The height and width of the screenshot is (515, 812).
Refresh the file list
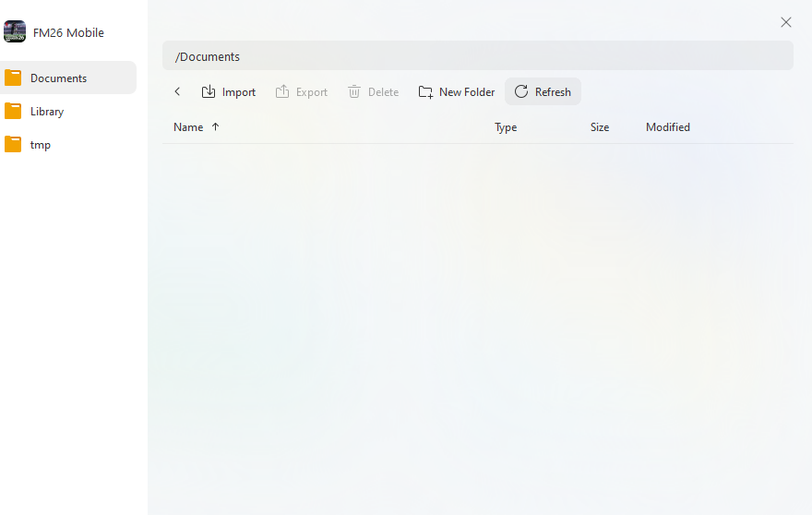[543, 91]
